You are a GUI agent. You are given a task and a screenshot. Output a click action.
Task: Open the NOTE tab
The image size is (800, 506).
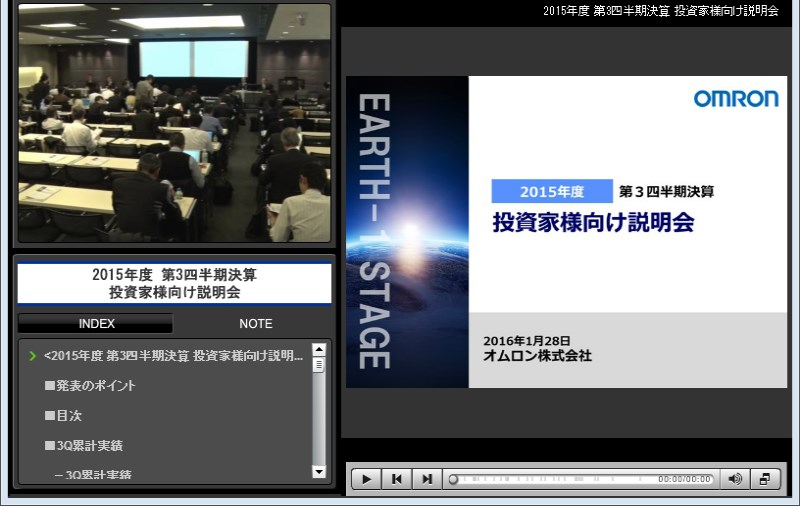256,323
